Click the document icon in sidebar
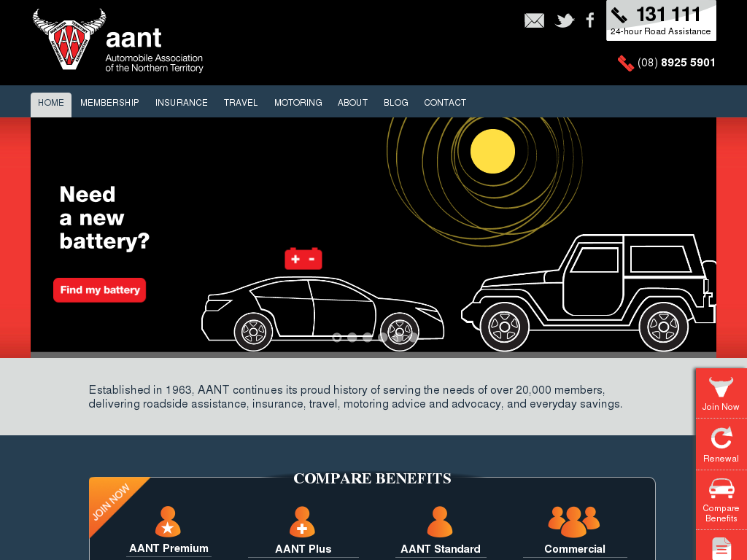747x560 pixels. (721, 548)
